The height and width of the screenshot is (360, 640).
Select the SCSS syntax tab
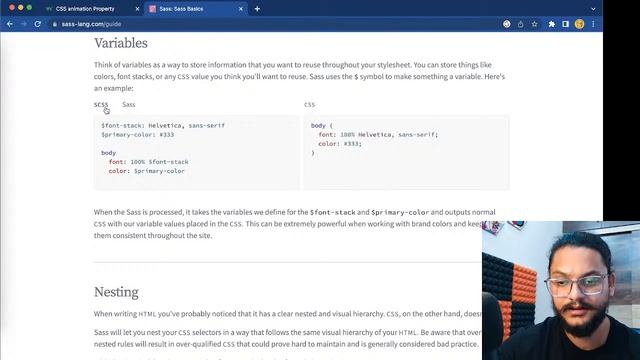click(x=101, y=104)
